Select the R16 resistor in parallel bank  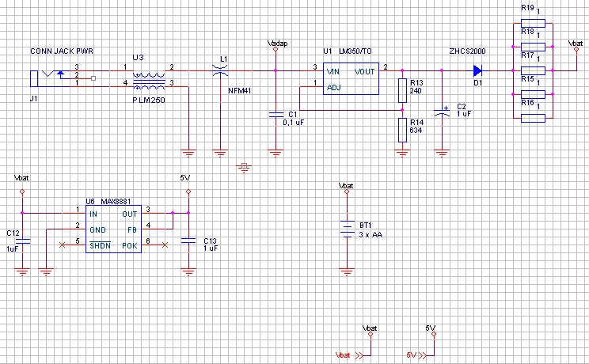coord(534,118)
